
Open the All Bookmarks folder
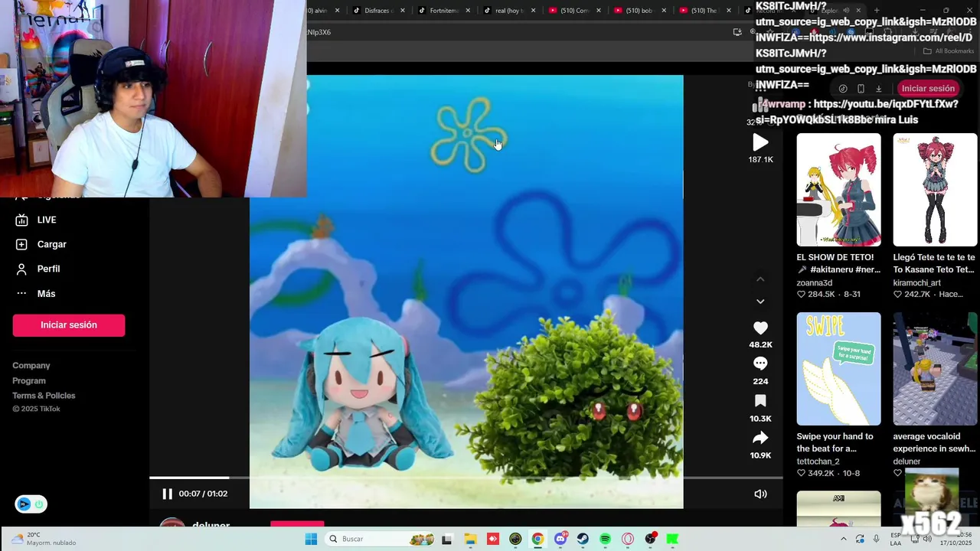pyautogui.click(x=949, y=51)
